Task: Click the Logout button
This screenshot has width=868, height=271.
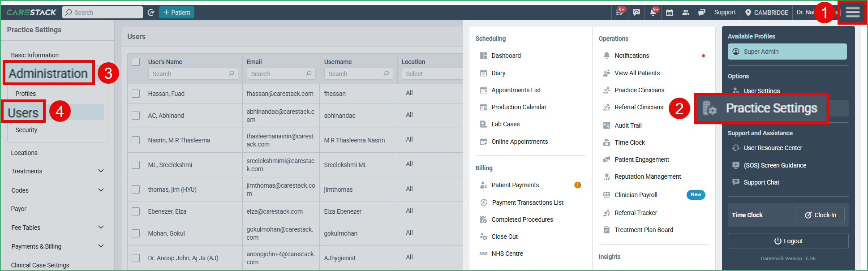Action: coord(788,241)
